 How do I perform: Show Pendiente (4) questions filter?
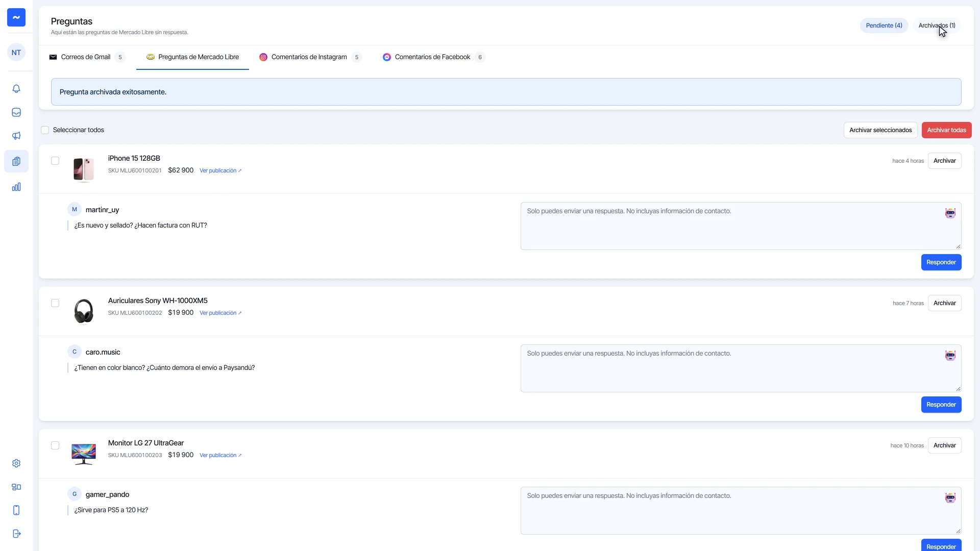[884, 26]
